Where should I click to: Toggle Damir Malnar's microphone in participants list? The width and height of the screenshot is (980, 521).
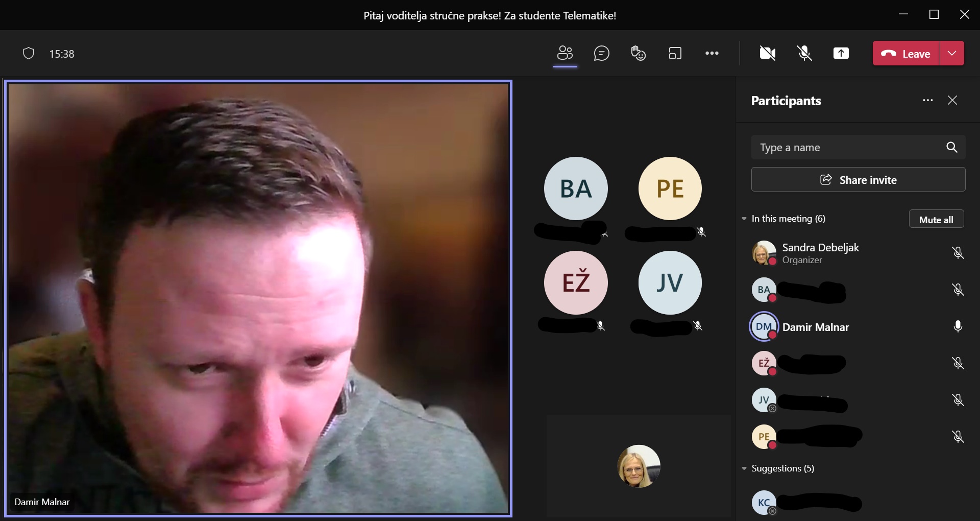[958, 326]
